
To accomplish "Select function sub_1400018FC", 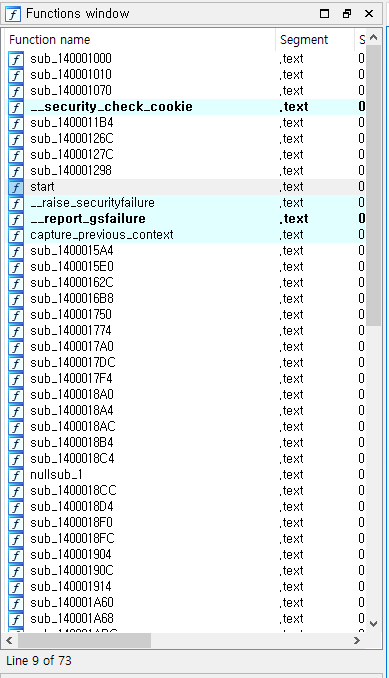I will [72, 539].
